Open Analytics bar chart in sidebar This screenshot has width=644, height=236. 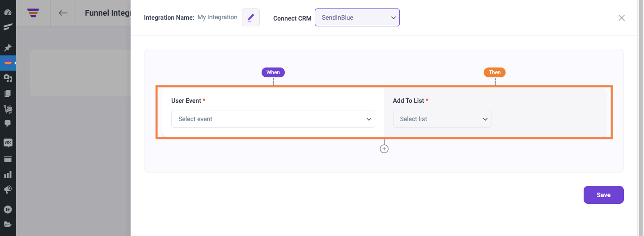pos(8,174)
